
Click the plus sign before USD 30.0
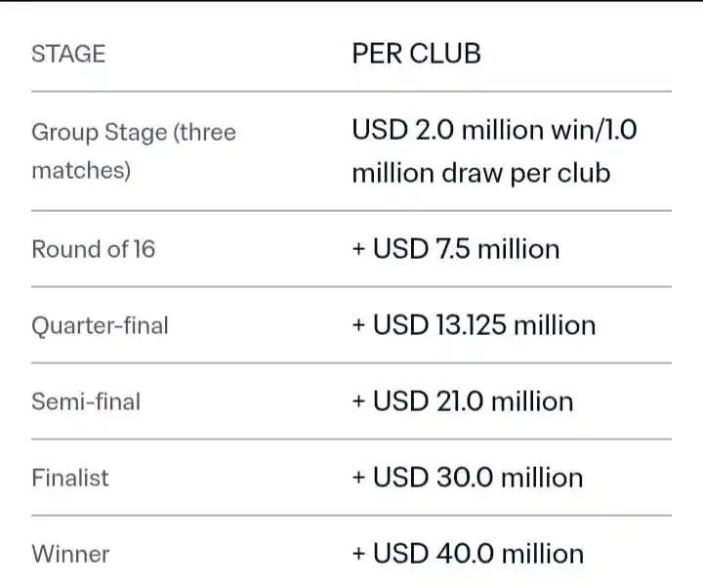point(358,478)
